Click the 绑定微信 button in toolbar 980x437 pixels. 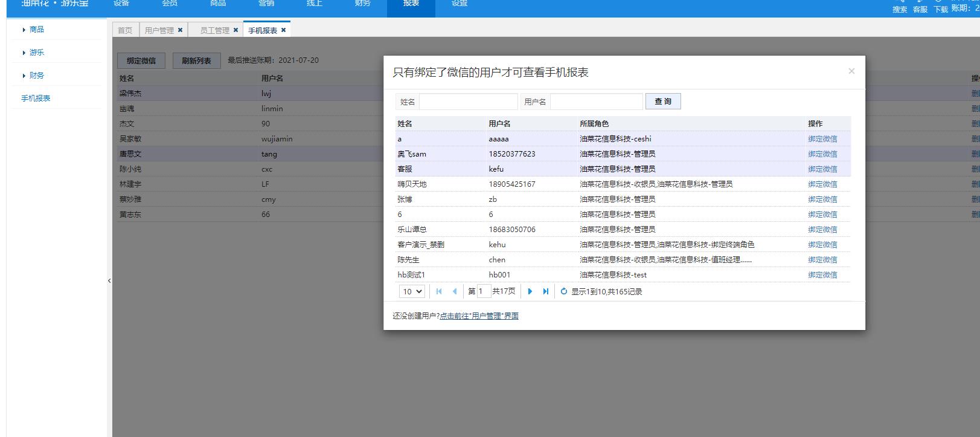pos(141,60)
